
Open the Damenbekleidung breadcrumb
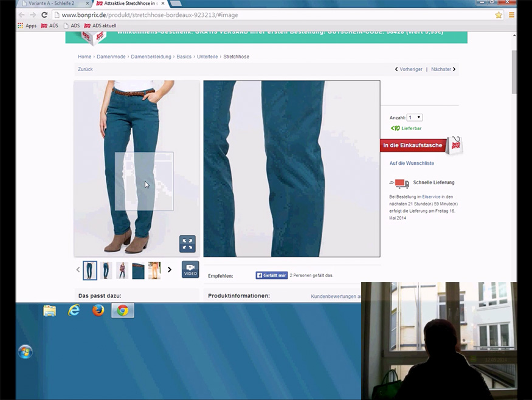tap(151, 57)
